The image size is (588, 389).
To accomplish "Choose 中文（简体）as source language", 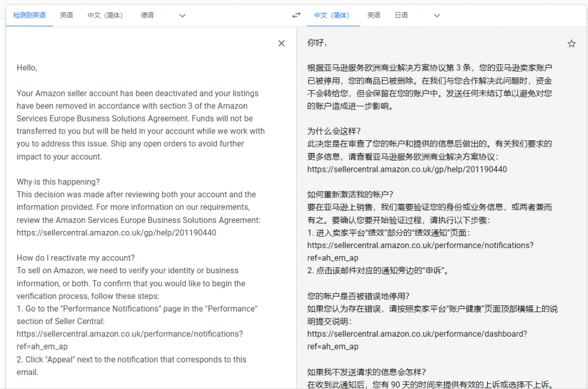I will click(x=105, y=15).
